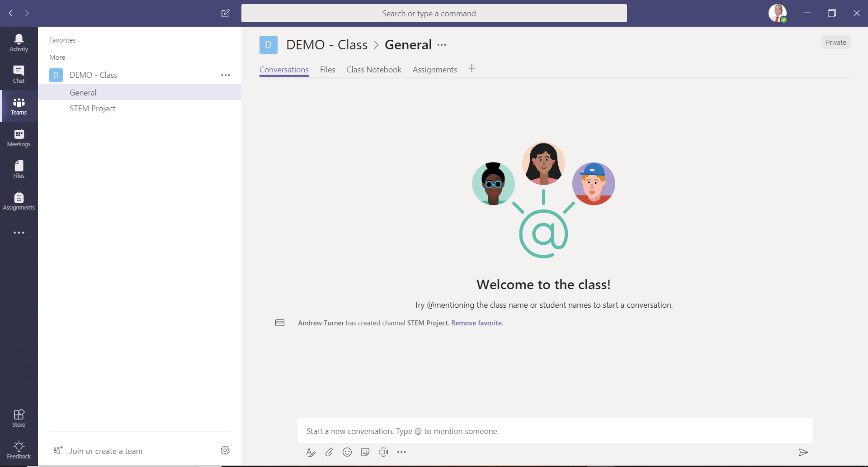Open the manage teams gear icon
The width and height of the screenshot is (868, 467).
click(x=225, y=450)
